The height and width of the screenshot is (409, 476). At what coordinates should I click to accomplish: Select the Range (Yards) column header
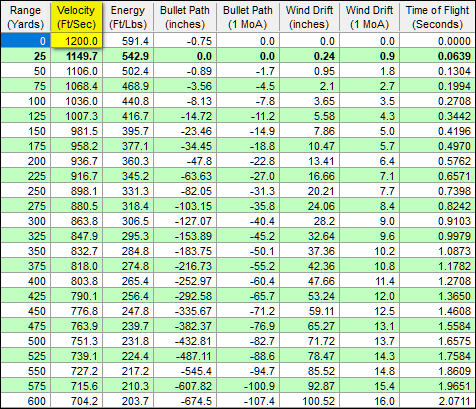click(x=25, y=17)
